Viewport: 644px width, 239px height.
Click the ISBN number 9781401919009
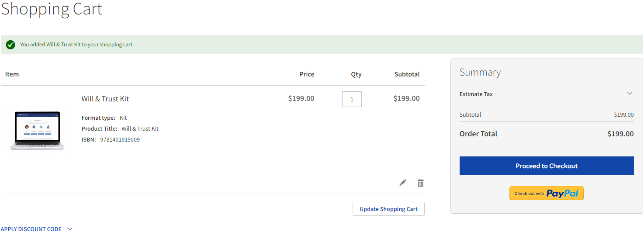click(x=120, y=140)
